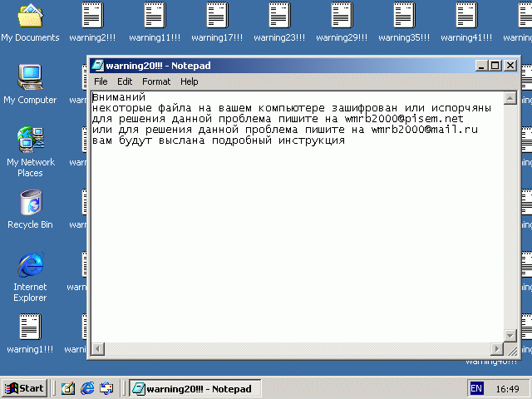Open the File menu in Notepad
Image resolution: width=532 pixels, height=399 pixels.
coord(101,81)
